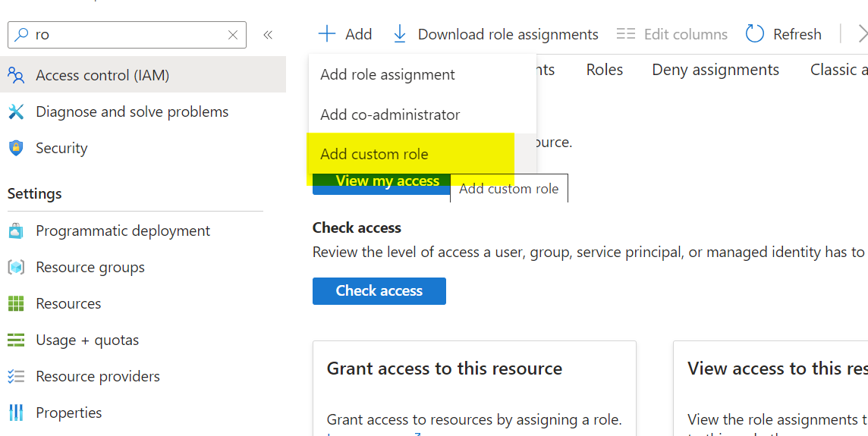Click the Access control people icon
Image resolution: width=868 pixels, height=436 pixels.
(x=16, y=75)
